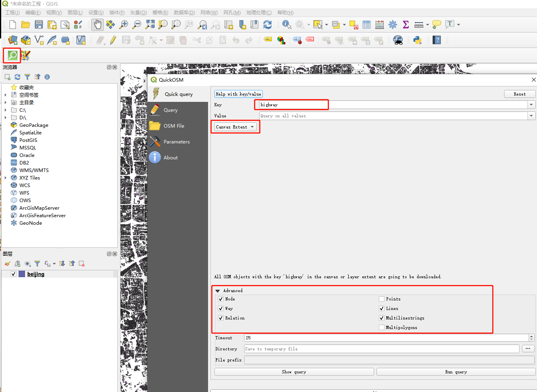537x392 pixels.
Task: Open the 图层(L) menu
Action: (x=75, y=13)
